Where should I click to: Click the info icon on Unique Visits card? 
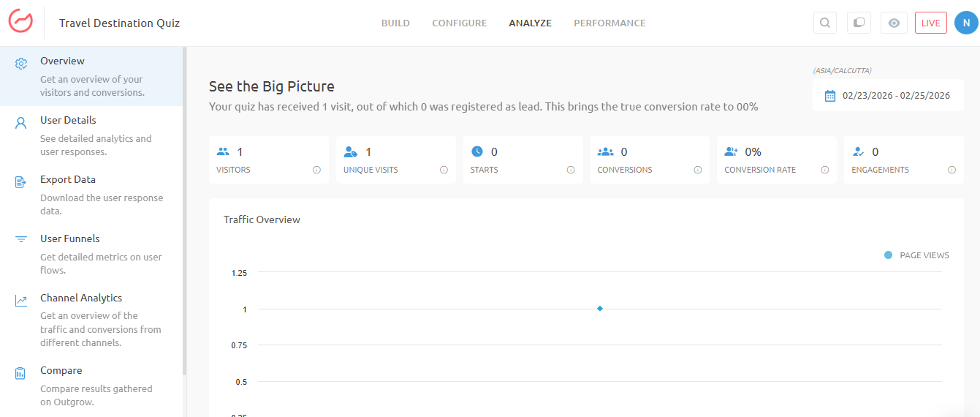click(444, 170)
